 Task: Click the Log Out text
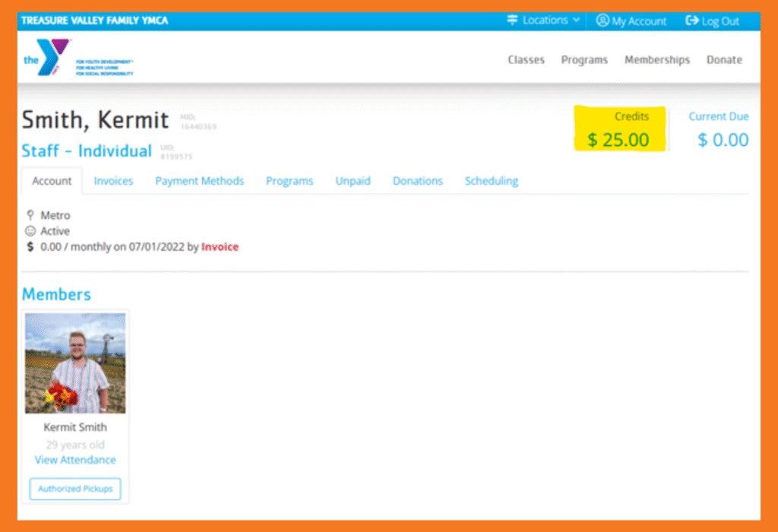[720, 21]
